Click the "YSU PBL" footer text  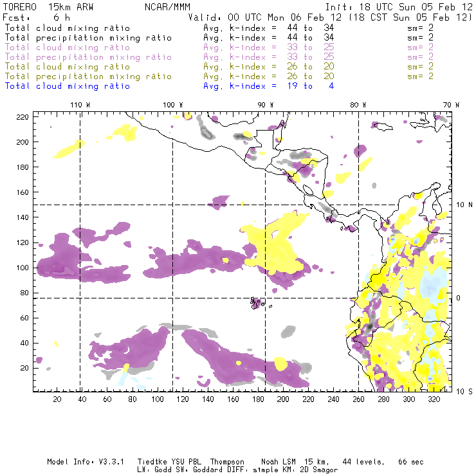tap(186, 462)
